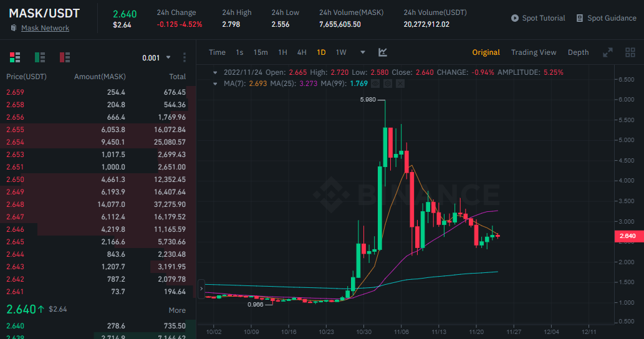Viewport: 644px width, 339px height.
Task: Switch chart to the 1H interval
Action: 282,52
